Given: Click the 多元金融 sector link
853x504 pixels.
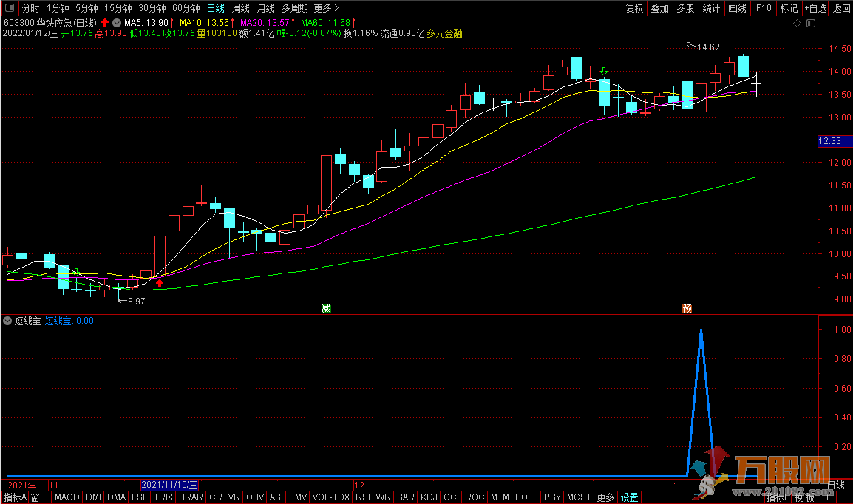Looking at the screenshot, I should [444, 34].
